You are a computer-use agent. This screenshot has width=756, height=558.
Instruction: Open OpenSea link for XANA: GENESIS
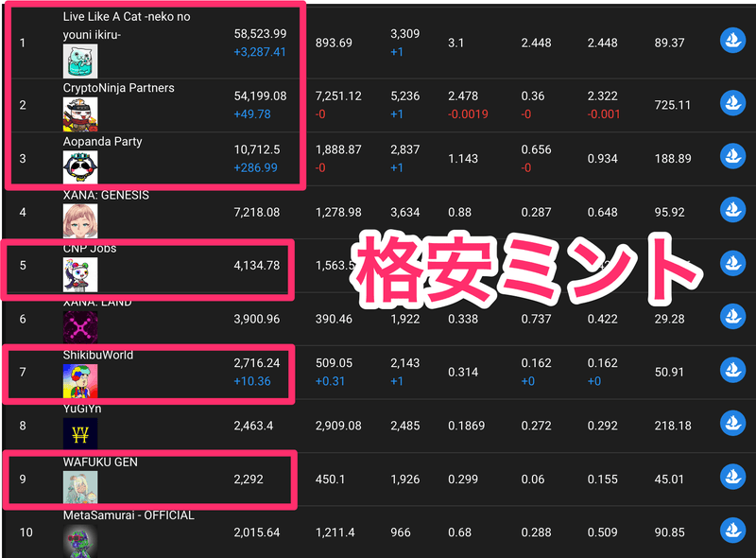(x=733, y=210)
